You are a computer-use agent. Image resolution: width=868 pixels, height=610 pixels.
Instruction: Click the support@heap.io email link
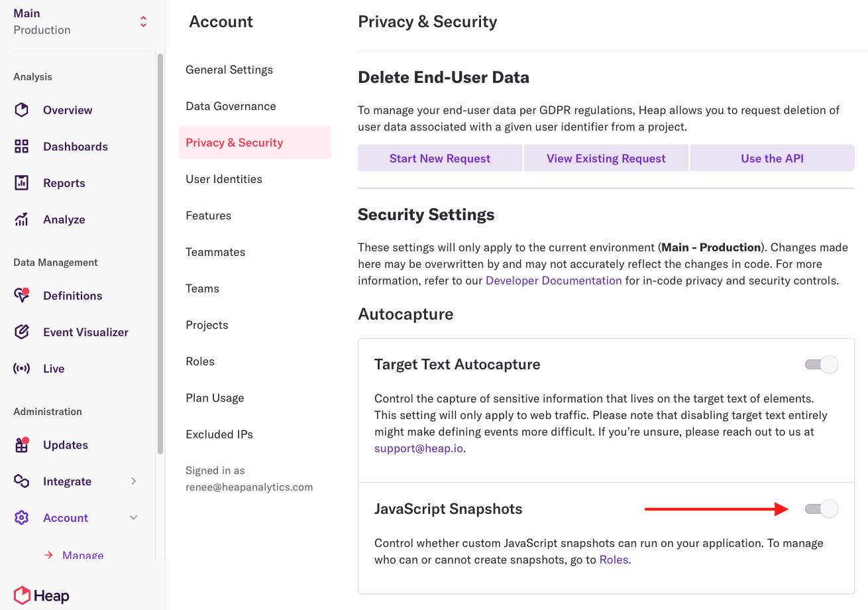(418, 448)
